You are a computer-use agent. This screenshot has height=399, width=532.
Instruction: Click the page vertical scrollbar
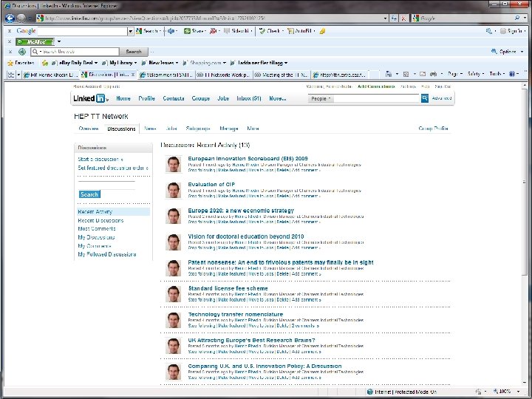[525, 233]
